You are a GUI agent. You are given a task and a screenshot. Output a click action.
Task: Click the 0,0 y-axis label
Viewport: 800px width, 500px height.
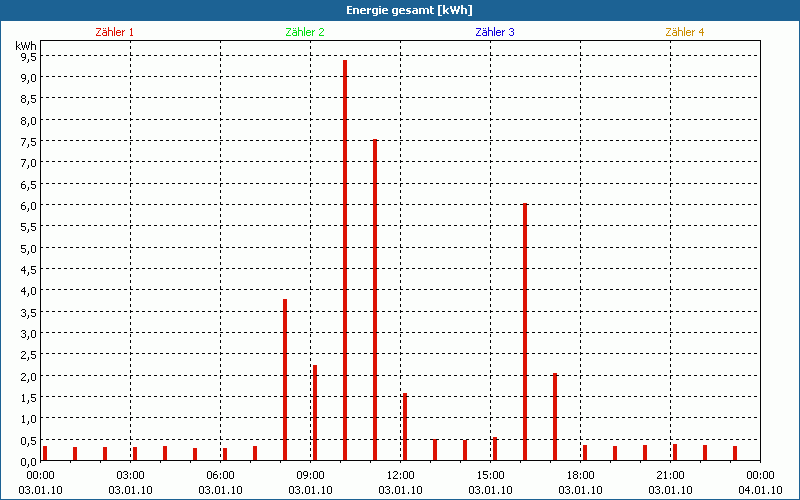[x=29, y=462]
